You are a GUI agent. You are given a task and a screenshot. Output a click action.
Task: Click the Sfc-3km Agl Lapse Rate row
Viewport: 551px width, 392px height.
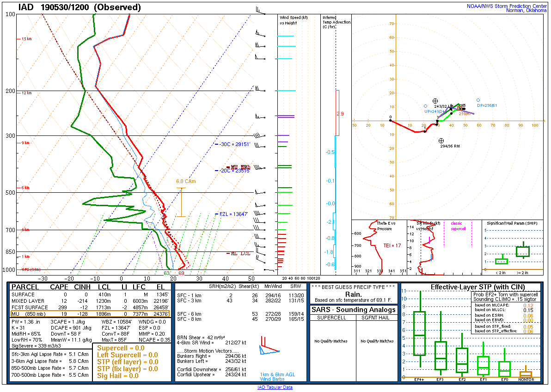coord(50,355)
